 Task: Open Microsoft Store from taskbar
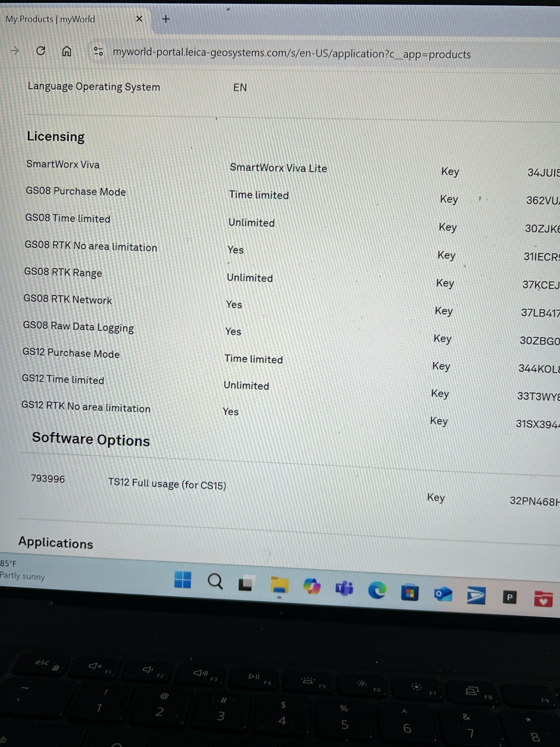click(410, 592)
